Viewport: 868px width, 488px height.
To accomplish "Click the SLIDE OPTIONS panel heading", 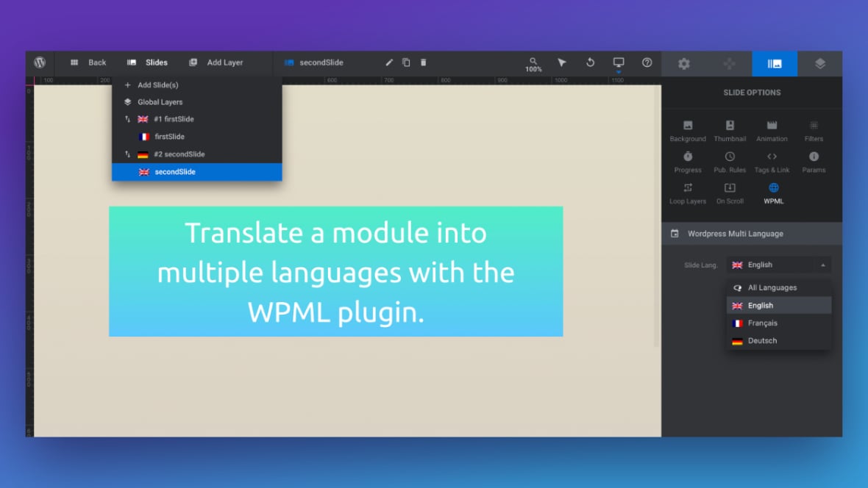I will coord(752,93).
